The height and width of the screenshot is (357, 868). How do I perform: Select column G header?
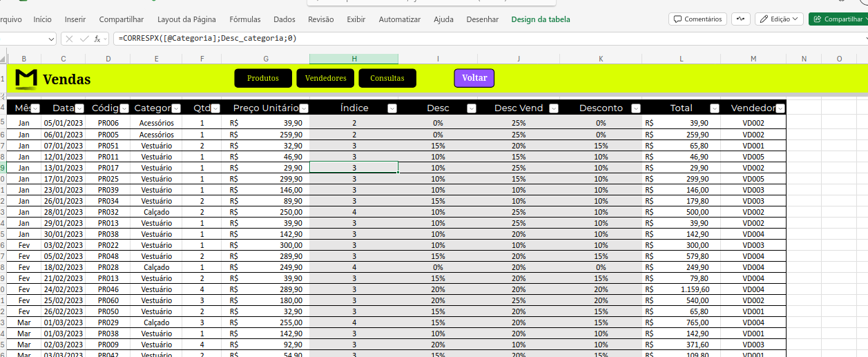click(x=266, y=59)
